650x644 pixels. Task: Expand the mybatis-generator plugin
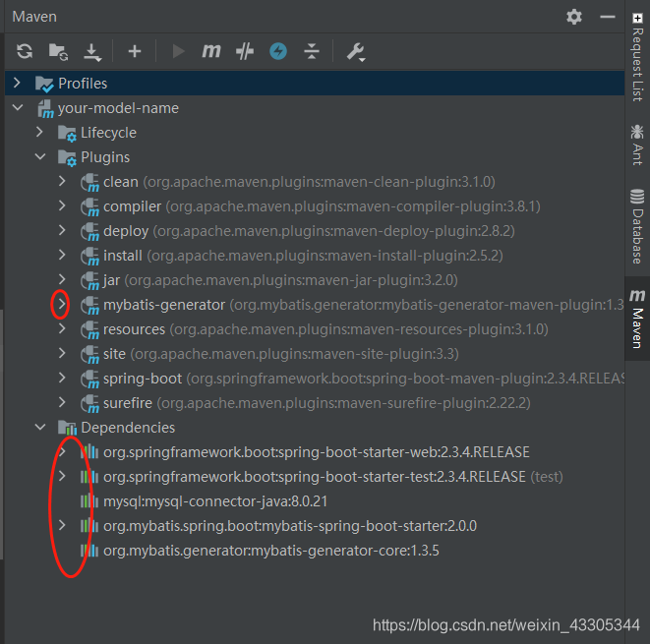62,304
